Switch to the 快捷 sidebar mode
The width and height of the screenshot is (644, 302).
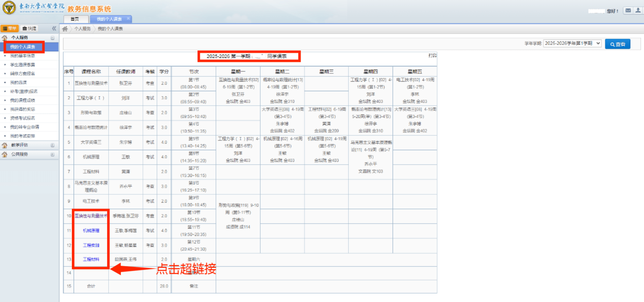pyautogui.click(x=29, y=28)
